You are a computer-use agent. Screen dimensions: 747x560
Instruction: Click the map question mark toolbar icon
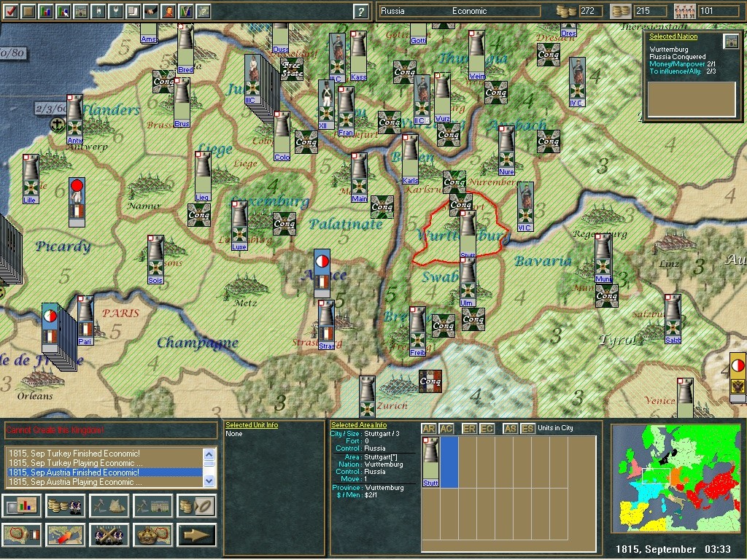point(204,11)
